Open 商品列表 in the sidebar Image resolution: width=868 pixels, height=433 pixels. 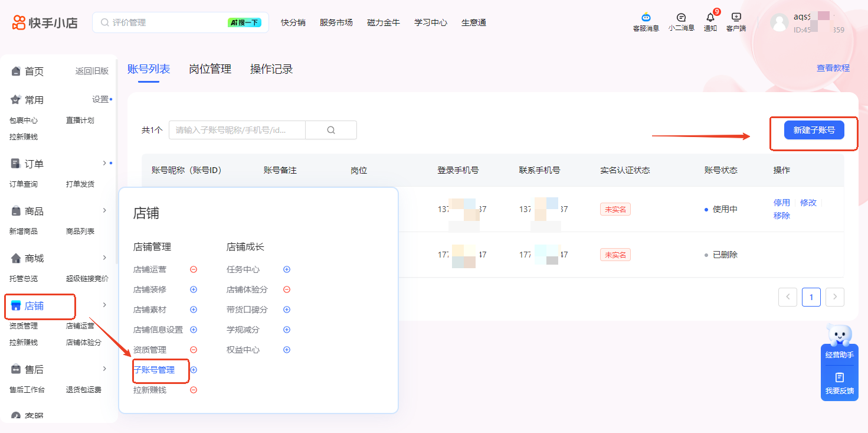pos(80,232)
